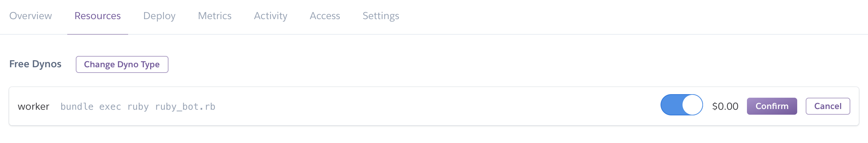Click the blue track of the worker toggle
The height and width of the screenshot is (143, 868).
pyautogui.click(x=671, y=105)
